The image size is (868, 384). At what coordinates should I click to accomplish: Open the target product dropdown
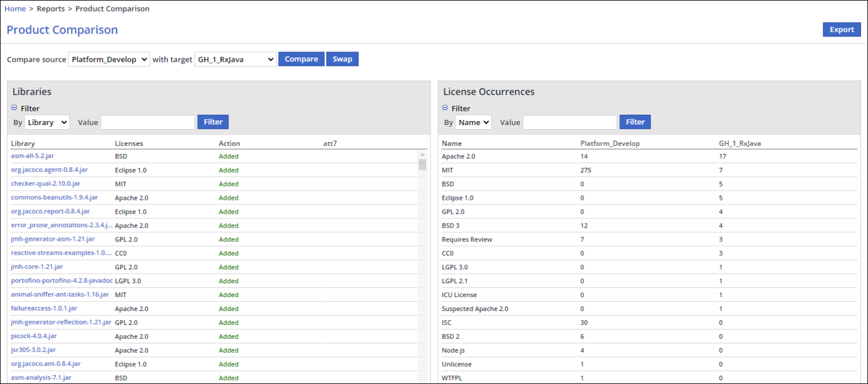(235, 59)
